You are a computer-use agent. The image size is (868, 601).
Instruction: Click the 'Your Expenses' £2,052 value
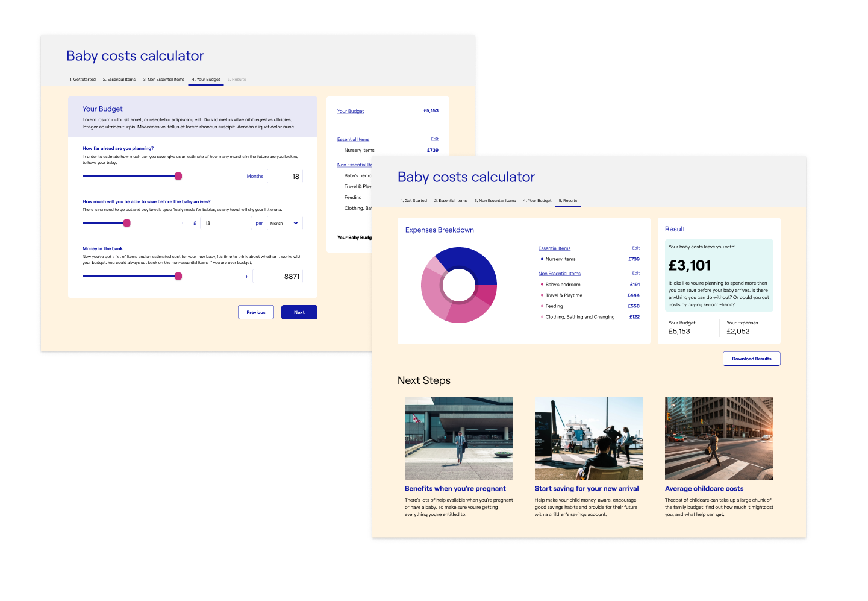click(738, 332)
